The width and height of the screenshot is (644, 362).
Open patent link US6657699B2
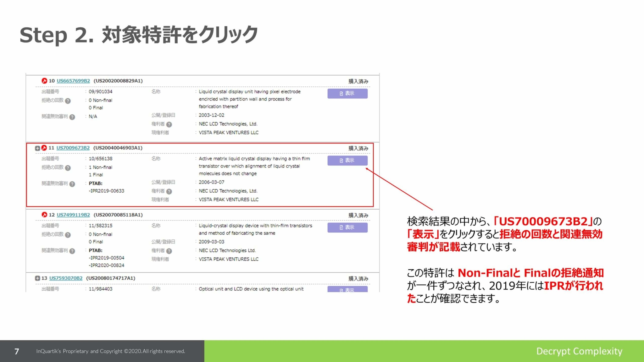pos(73,81)
